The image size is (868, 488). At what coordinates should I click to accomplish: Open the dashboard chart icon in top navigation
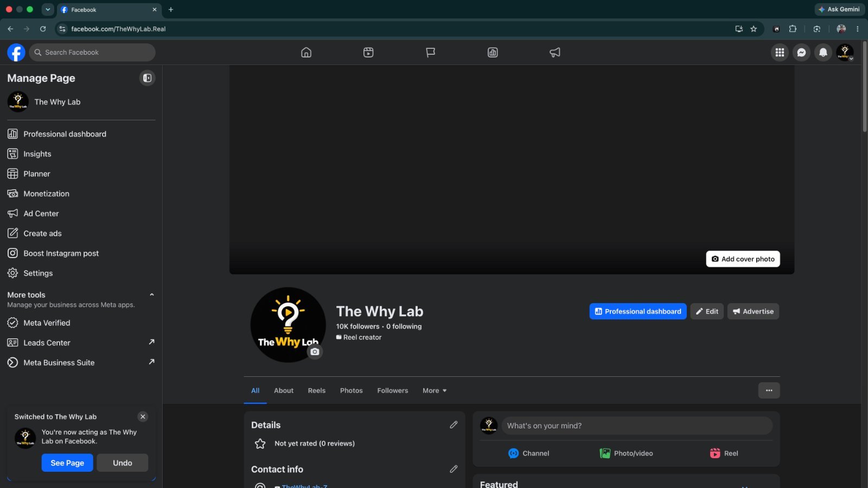tap(493, 53)
